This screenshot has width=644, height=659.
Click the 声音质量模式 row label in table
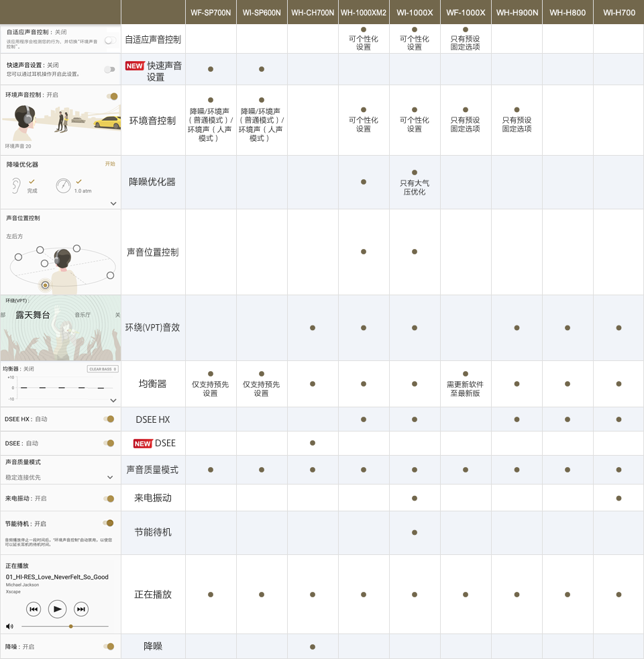click(152, 470)
